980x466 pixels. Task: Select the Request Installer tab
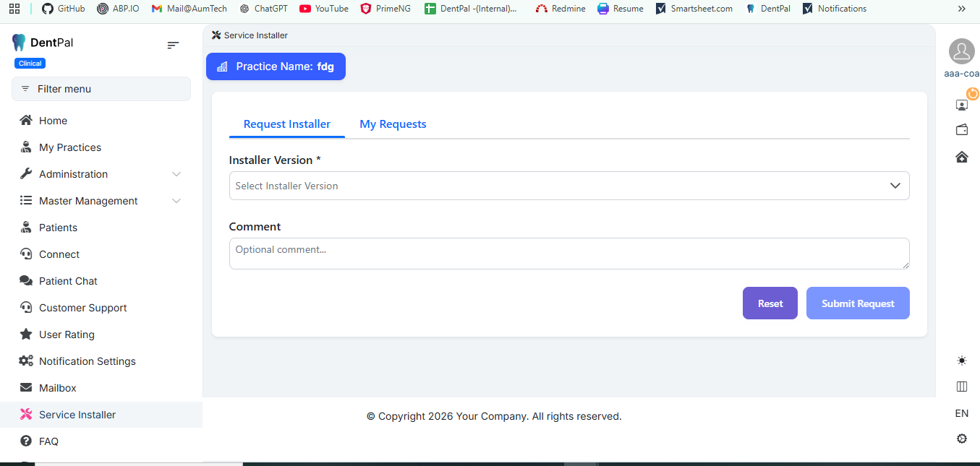tap(286, 124)
